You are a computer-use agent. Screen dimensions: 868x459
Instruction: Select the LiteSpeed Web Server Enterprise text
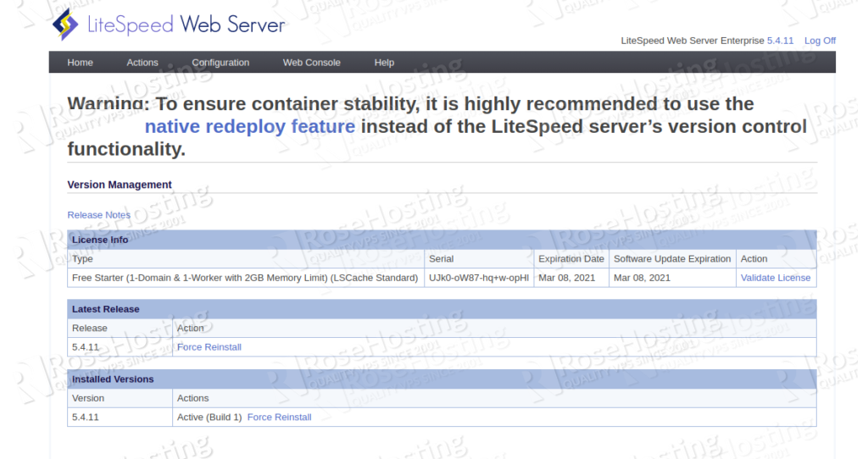pyautogui.click(x=693, y=41)
